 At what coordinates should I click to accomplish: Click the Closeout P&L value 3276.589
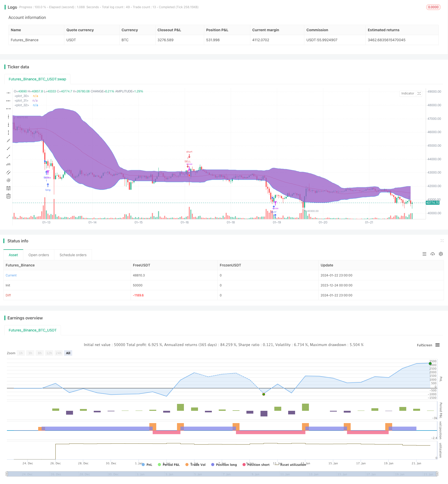(x=165, y=40)
